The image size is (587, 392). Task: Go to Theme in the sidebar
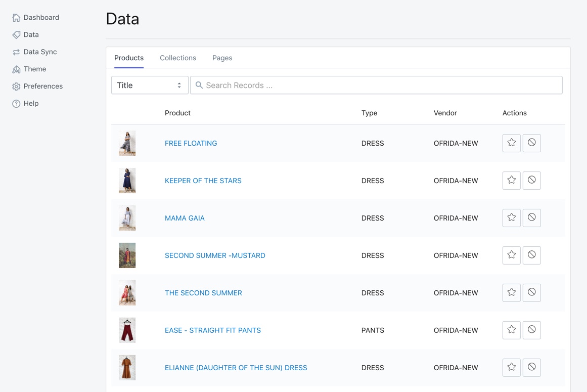(x=34, y=69)
